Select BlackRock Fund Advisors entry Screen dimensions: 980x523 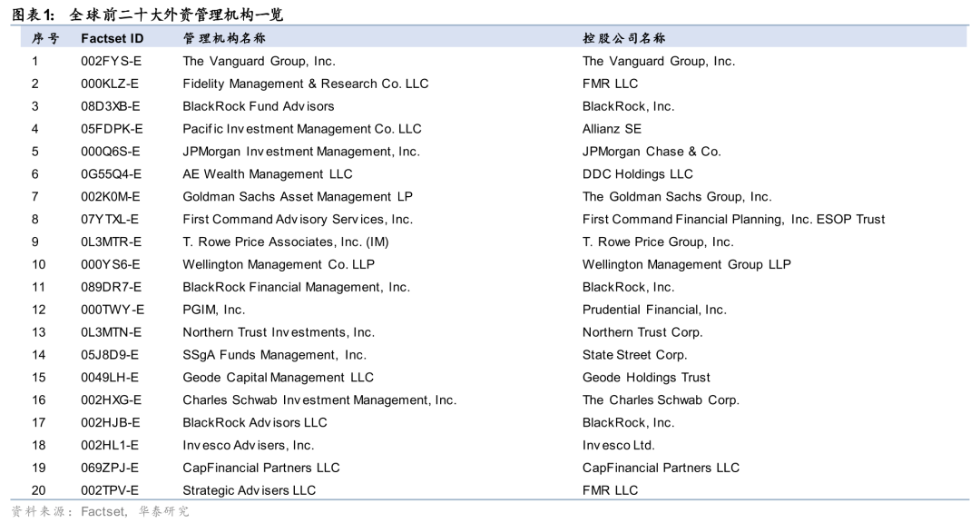coord(258,106)
